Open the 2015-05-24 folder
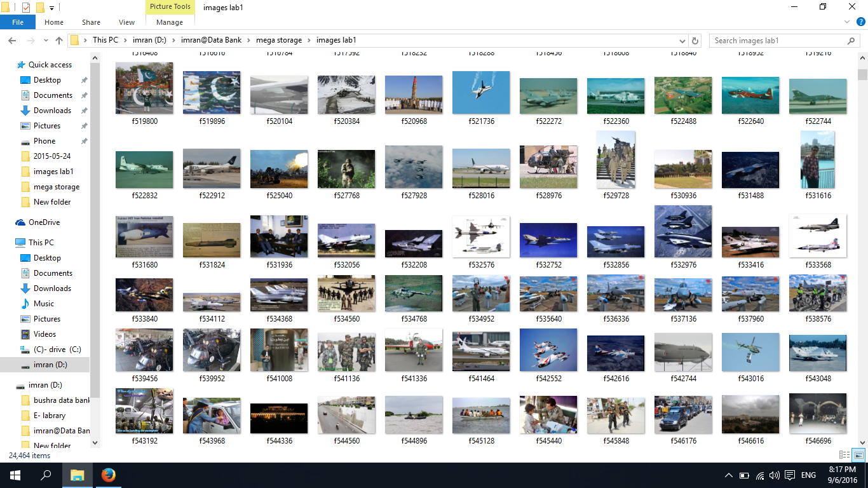This screenshot has width=868, height=488. click(x=52, y=156)
